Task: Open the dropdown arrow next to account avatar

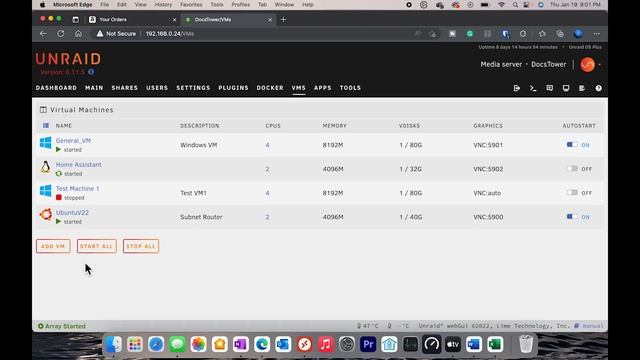Action: [599, 64]
